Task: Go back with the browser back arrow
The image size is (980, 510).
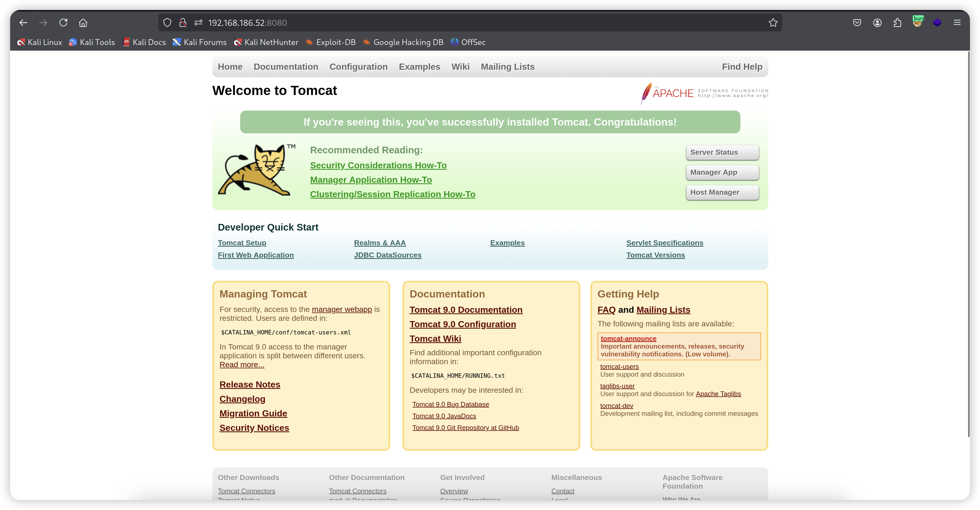Action: (x=23, y=23)
